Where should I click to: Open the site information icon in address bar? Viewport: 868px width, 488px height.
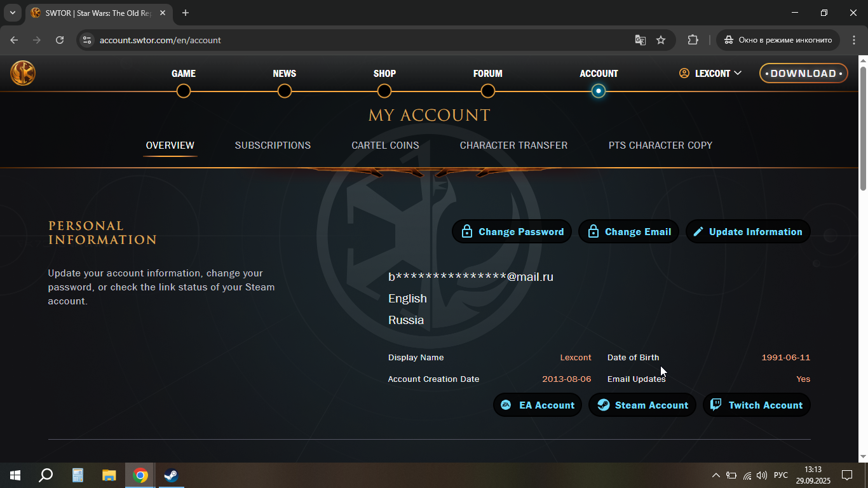tap(88, 40)
